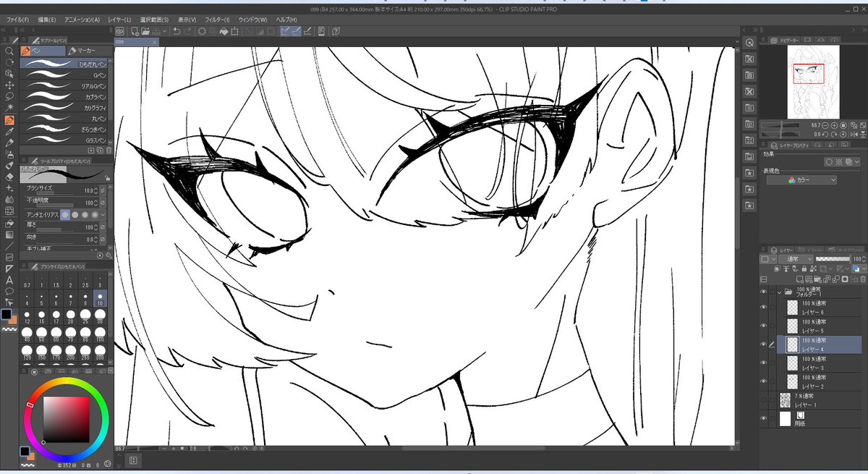
Task: Hide レイヤー 2 with eye icon
Action: [764, 381]
